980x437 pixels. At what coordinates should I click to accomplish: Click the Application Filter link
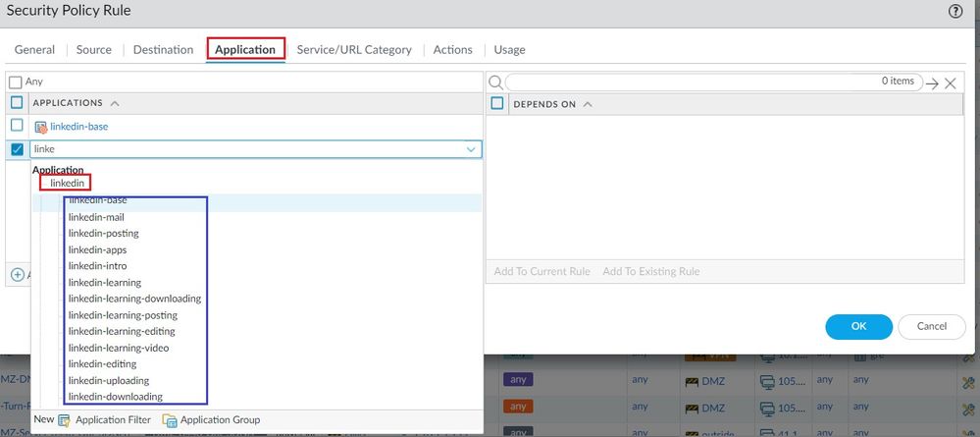[113, 420]
